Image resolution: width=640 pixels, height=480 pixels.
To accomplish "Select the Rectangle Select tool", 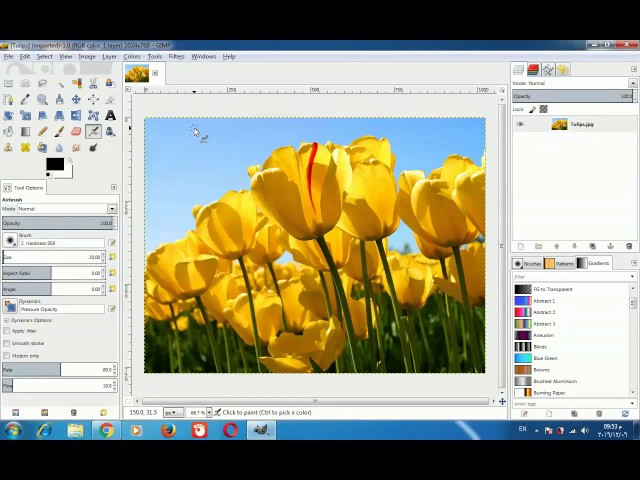I will (x=8, y=84).
